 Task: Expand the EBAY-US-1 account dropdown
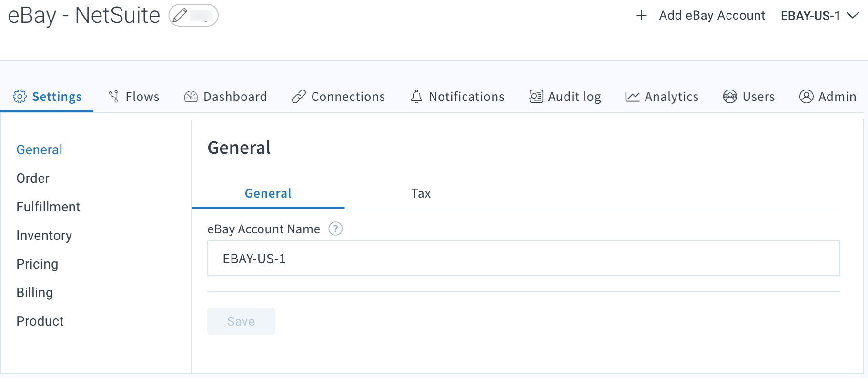click(x=819, y=16)
